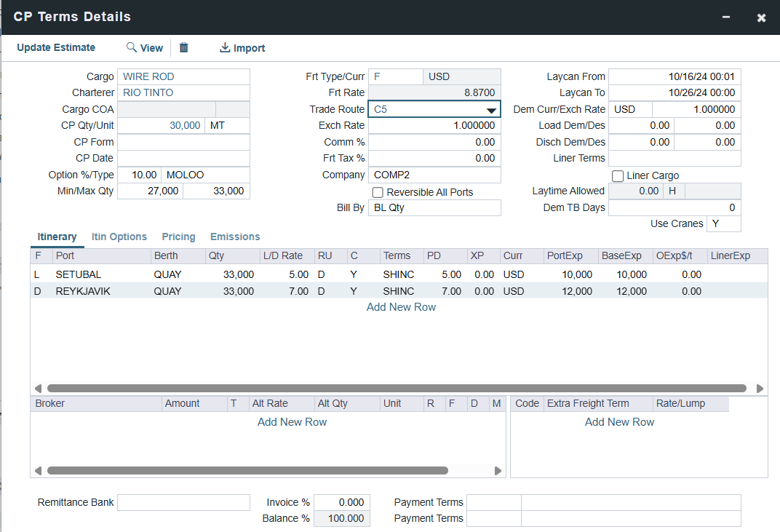This screenshot has width=780, height=532.
Task: Open the Use Cranes value field
Action: click(723, 224)
